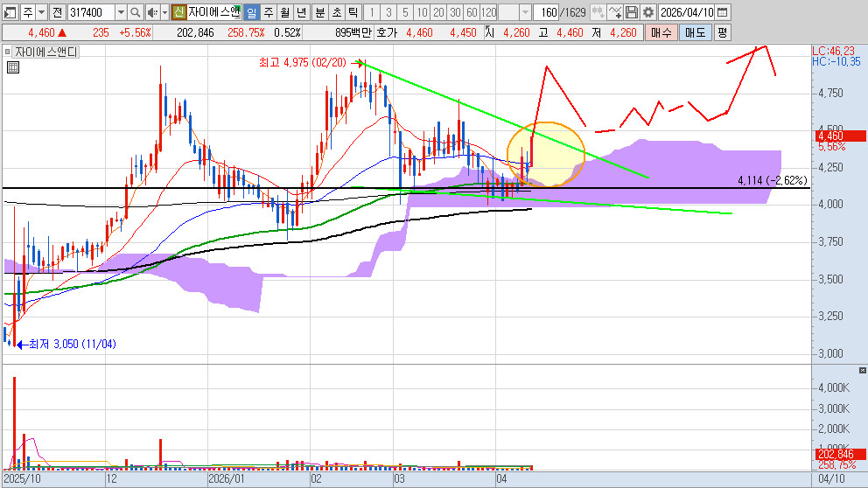This screenshot has height=488, width=868.
Task: Close the volume panel with x icon
Action: click(863, 370)
